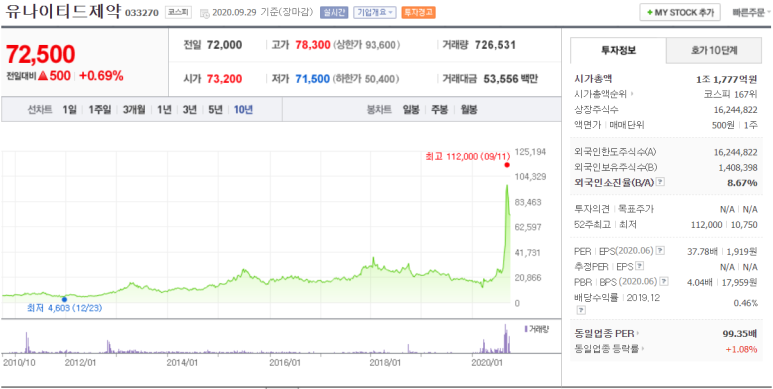Click the 125,194 price axis label

[530, 151]
